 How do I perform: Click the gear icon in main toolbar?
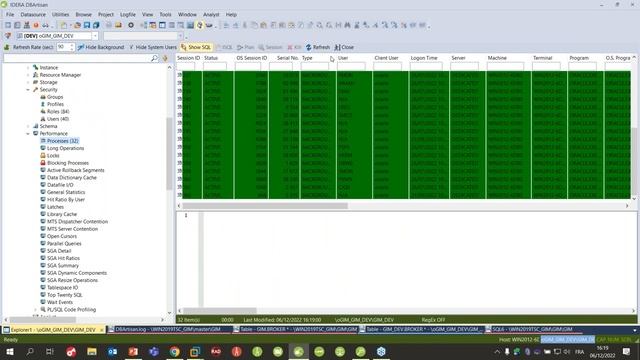coord(131,25)
